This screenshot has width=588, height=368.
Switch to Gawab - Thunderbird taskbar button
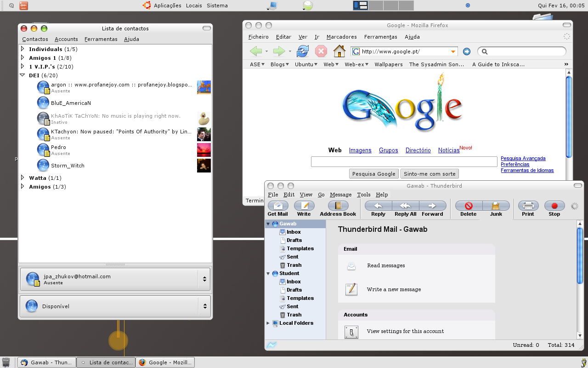coord(46,362)
